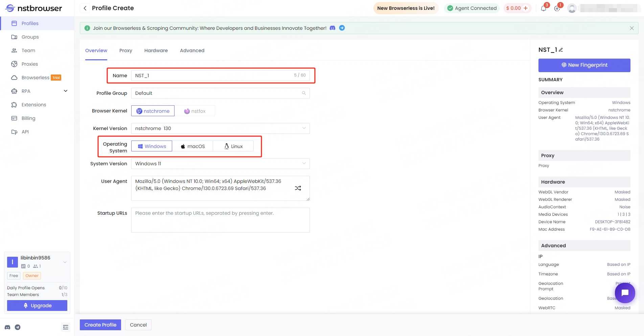Select macOS as operating system
Viewport: 644px width, 336px height.
(x=192, y=146)
